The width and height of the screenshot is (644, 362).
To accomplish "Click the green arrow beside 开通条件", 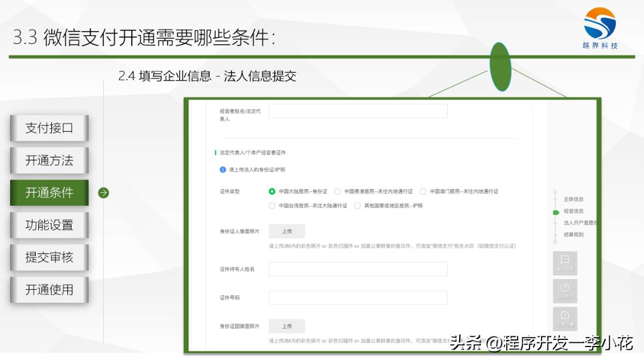I will coord(104,193).
